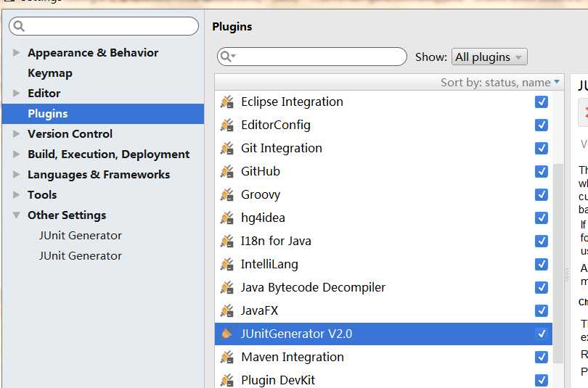Click the JUnitGenerator V2.0 plugin icon
This screenshot has width=588, height=388.
(x=227, y=334)
